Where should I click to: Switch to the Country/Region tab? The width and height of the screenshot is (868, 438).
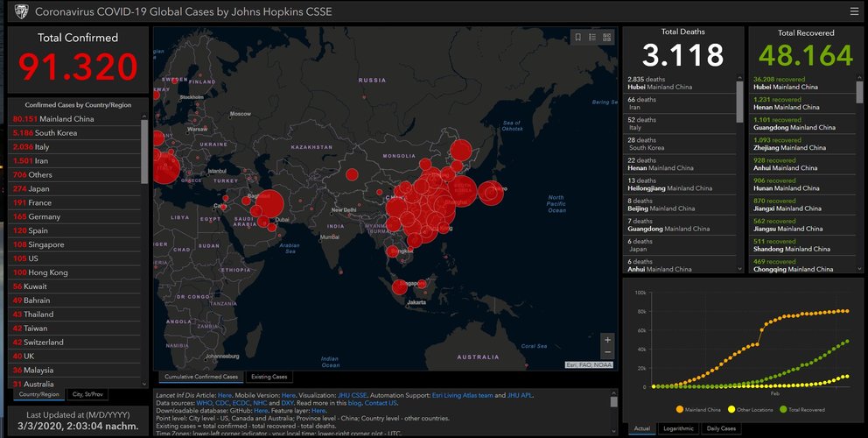[x=38, y=395]
